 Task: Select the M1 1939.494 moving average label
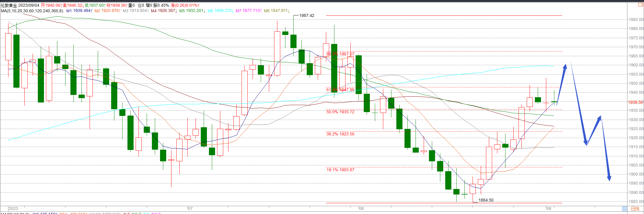click(79, 11)
